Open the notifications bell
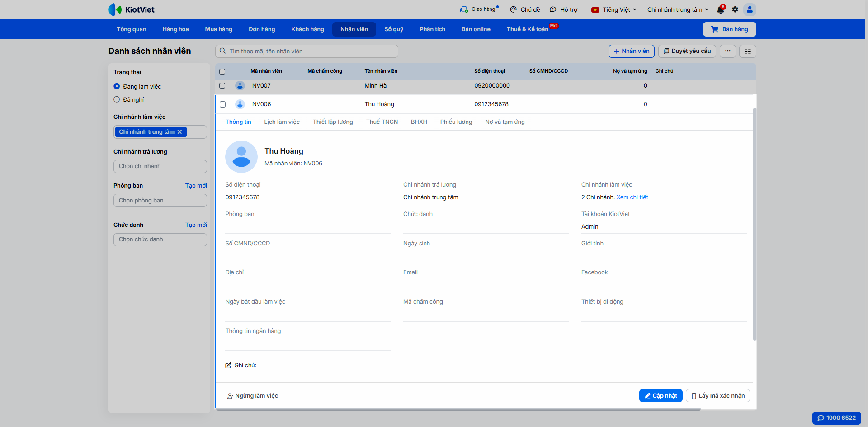This screenshot has width=868, height=427. point(721,9)
